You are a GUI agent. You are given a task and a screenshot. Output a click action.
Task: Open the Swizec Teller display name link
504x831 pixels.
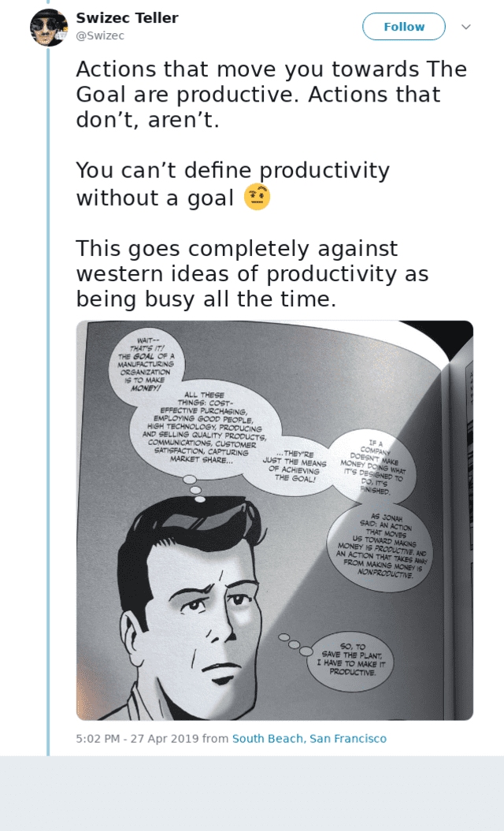coord(127,18)
